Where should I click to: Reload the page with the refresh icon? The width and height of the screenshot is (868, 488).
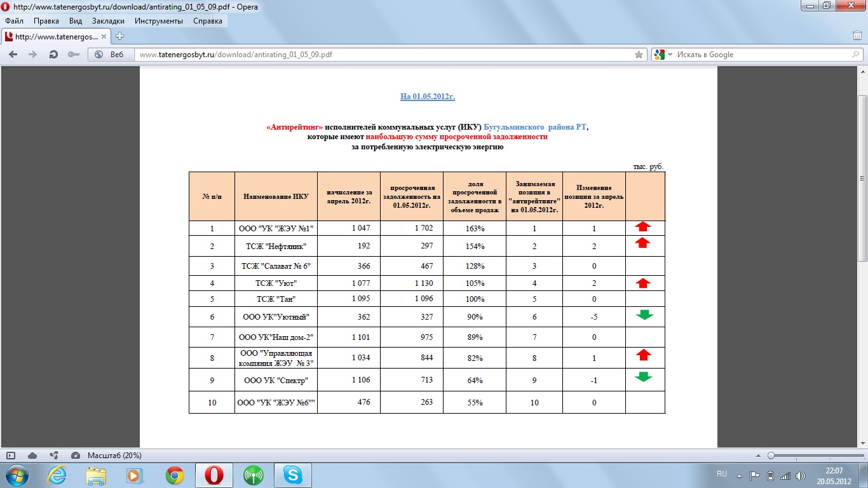click(x=53, y=55)
